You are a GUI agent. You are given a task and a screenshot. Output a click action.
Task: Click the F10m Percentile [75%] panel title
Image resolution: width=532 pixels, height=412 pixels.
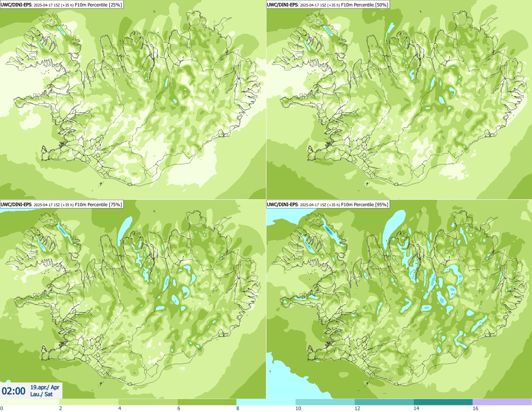click(x=62, y=204)
